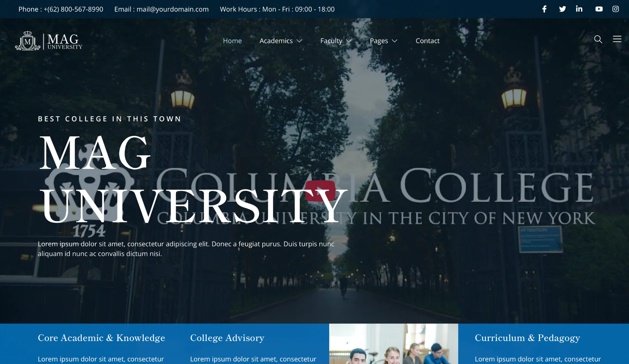Click the search magnifier icon
Viewport: 629px width, 364px height.
tap(598, 39)
